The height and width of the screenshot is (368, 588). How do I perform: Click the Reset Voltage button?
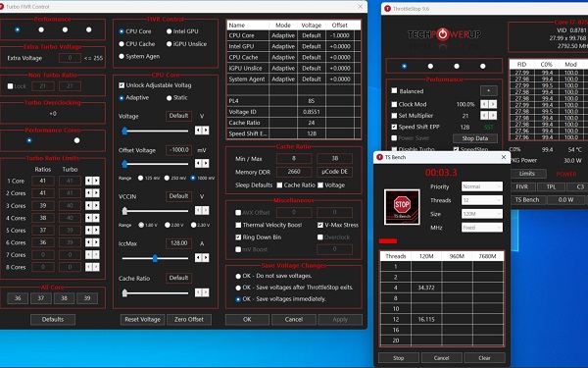click(x=142, y=320)
